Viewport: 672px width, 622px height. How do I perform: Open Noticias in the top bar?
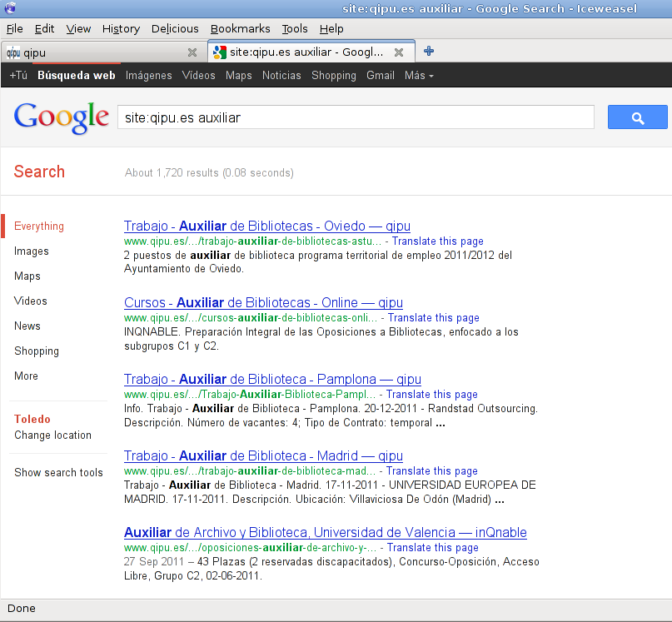pos(281,76)
